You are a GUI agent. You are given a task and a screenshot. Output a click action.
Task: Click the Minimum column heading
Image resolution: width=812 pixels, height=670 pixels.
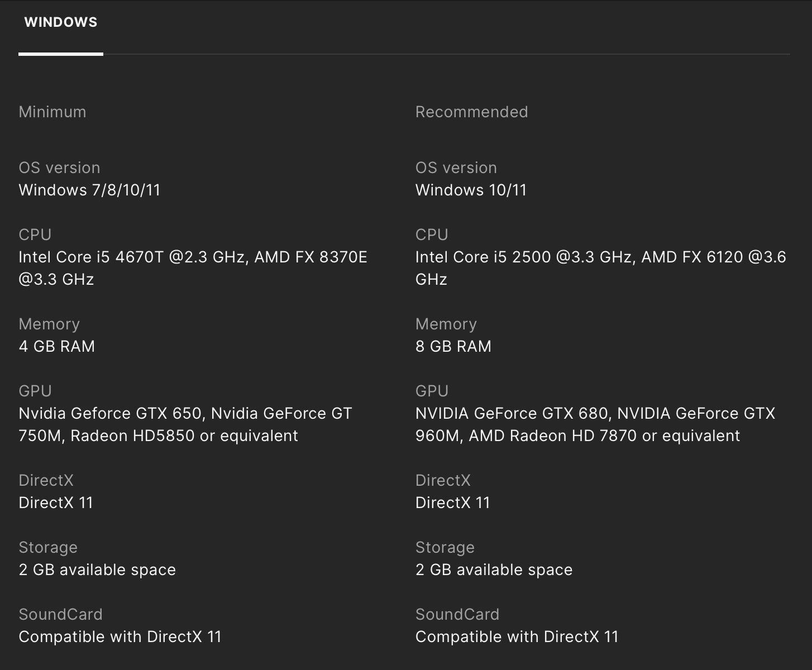[52, 112]
